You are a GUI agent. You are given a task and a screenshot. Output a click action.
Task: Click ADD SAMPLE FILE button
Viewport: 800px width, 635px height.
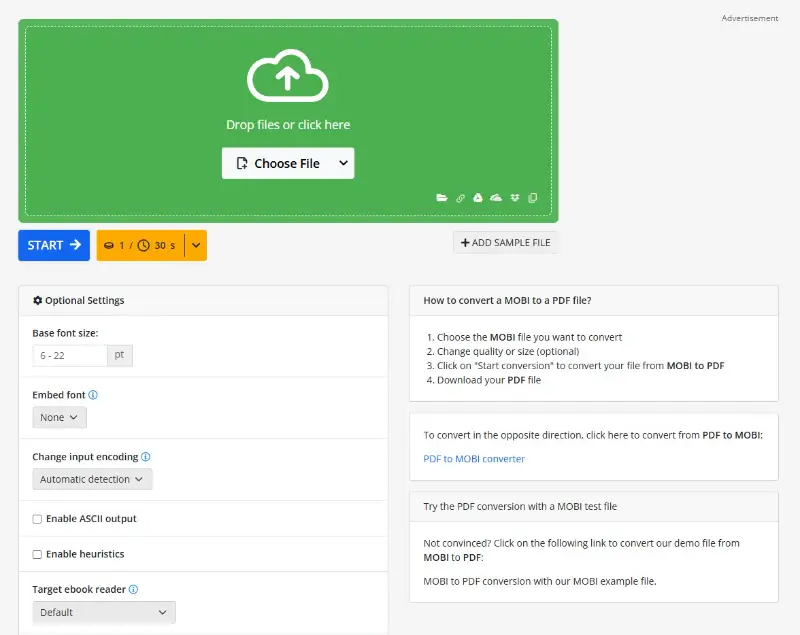pos(506,243)
